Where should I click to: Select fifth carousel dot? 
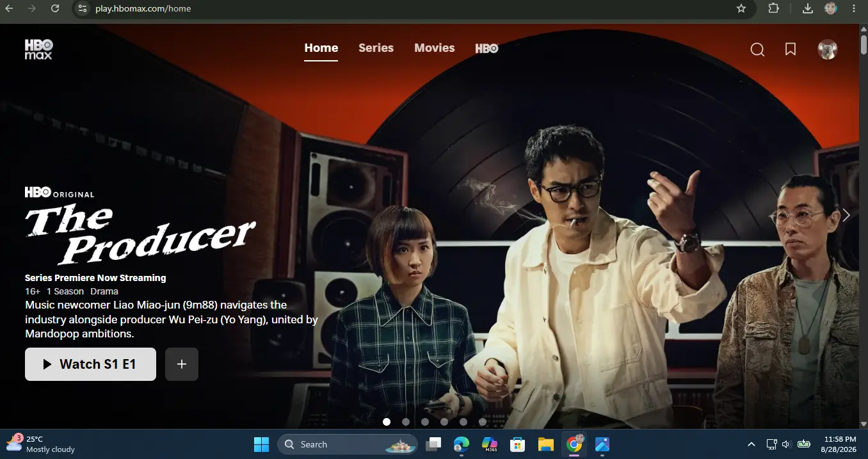point(463,422)
